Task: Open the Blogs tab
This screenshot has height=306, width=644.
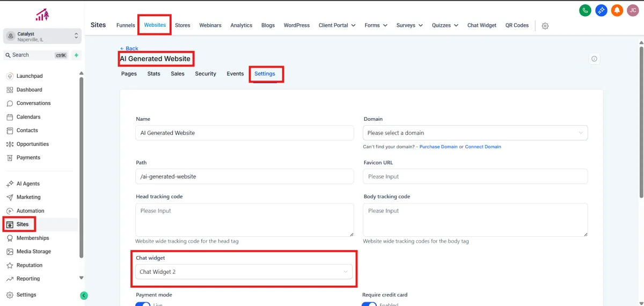Action: (268, 25)
